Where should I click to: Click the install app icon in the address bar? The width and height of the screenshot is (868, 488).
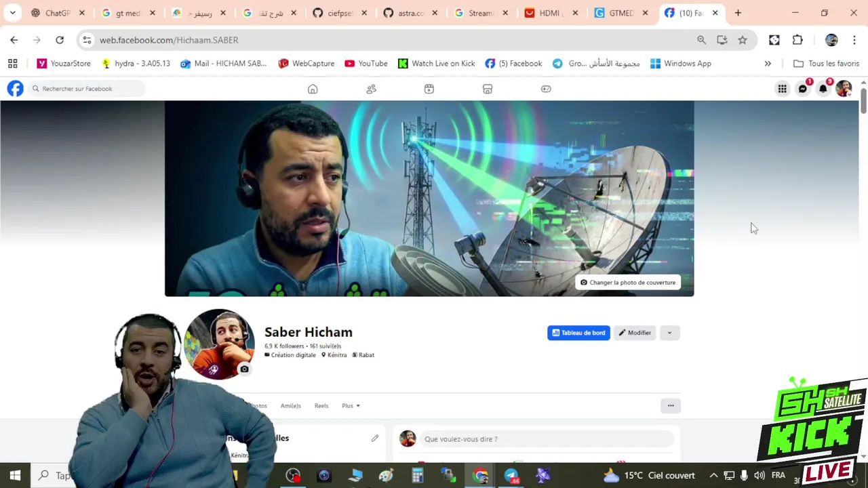[x=722, y=40]
